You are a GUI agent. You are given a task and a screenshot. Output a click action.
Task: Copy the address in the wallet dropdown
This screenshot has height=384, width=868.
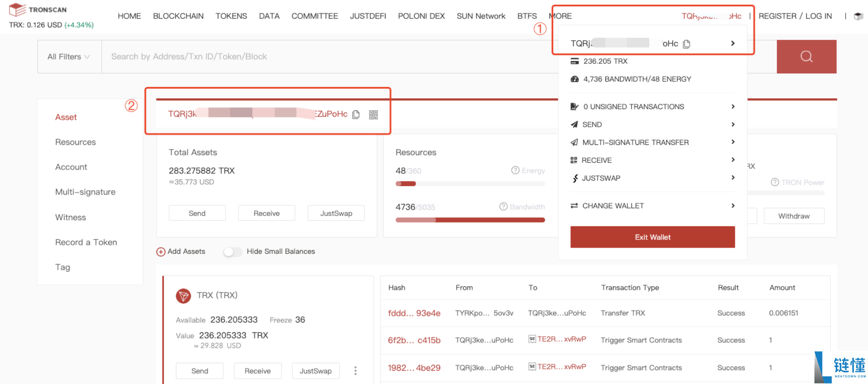[x=686, y=44]
